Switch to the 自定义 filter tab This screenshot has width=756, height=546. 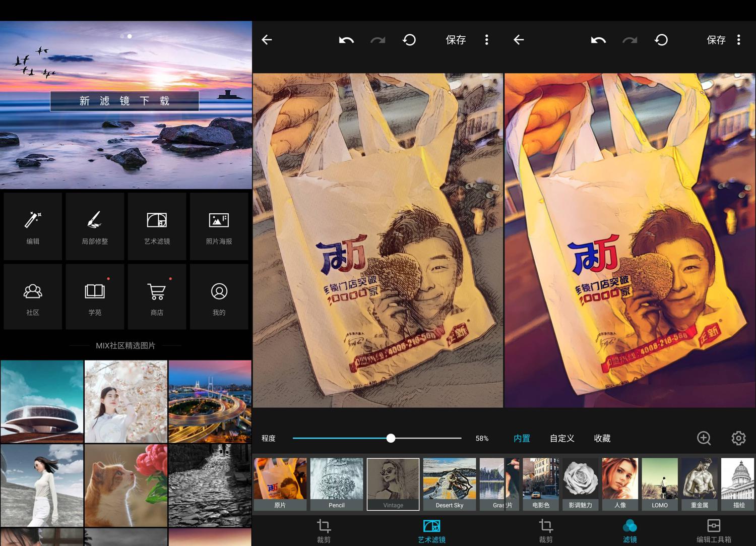coord(562,439)
